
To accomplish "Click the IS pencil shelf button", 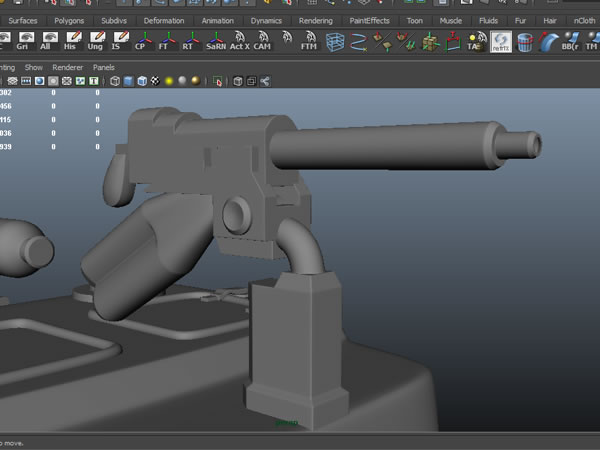I will (120, 41).
